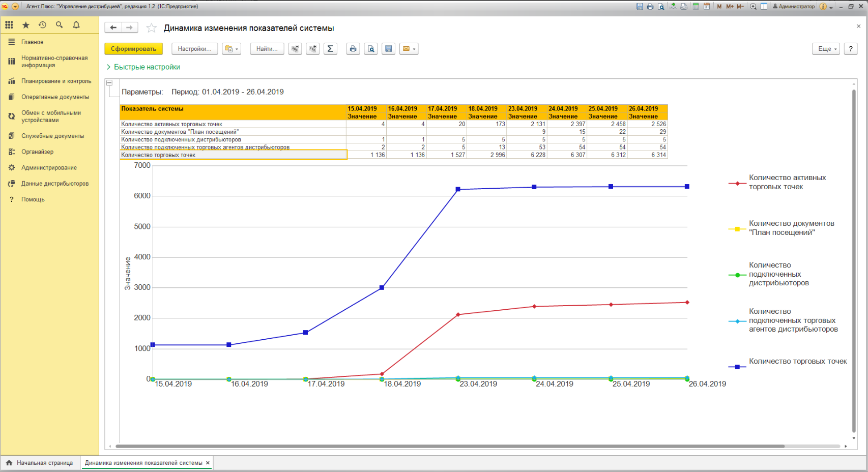Open the Еще dropdown menu
Viewport: 868px width, 472px height.
click(826, 49)
